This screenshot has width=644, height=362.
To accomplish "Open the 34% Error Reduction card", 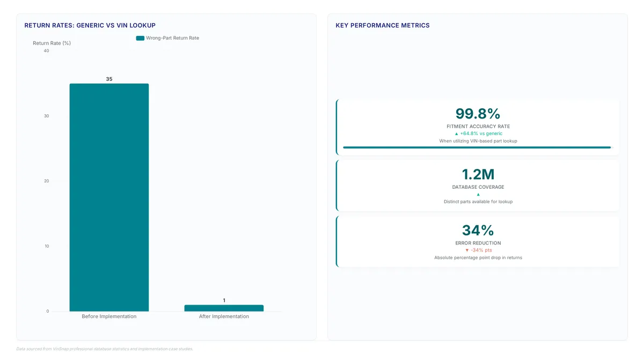I will tap(478, 241).
